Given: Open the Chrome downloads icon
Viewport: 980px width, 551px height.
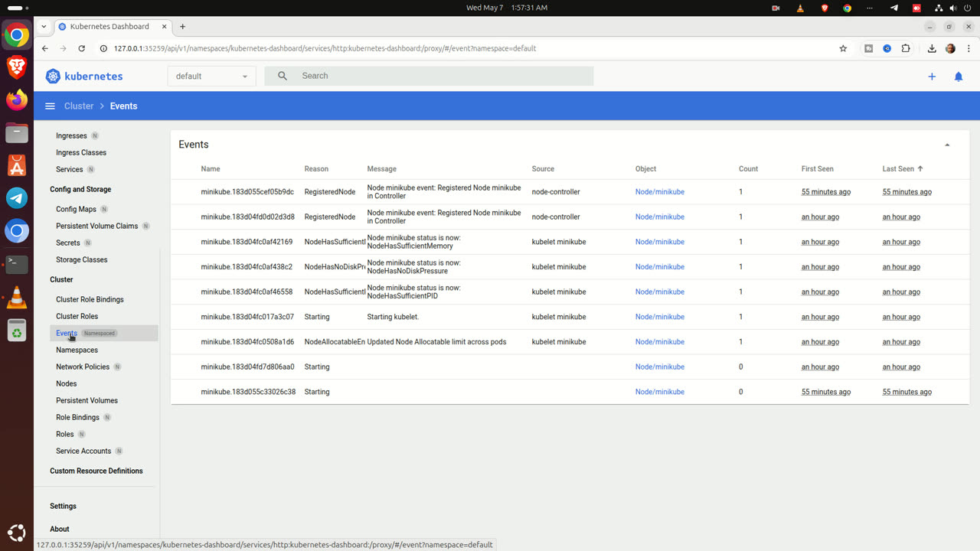Looking at the screenshot, I should point(932,48).
